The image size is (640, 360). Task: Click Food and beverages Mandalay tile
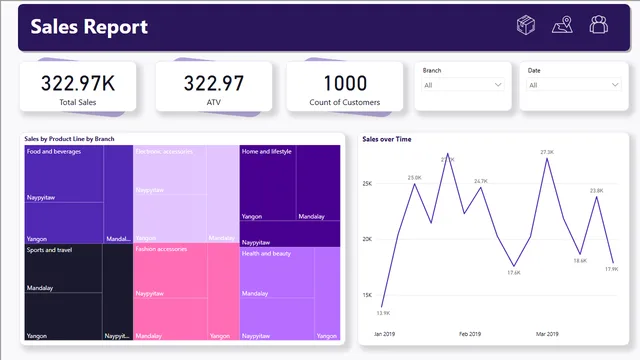(x=118, y=194)
